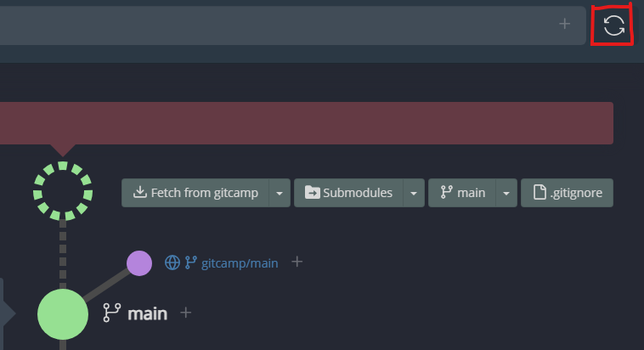Expand the Fetch from gitcamp dropdown arrow
Viewport: 644px width, 350px height.
click(280, 193)
